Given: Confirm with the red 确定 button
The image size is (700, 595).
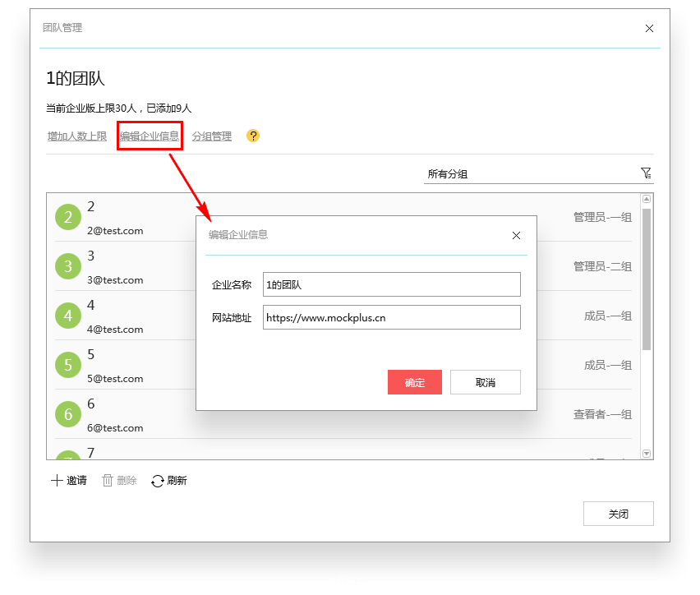Looking at the screenshot, I should tap(415, 382).
